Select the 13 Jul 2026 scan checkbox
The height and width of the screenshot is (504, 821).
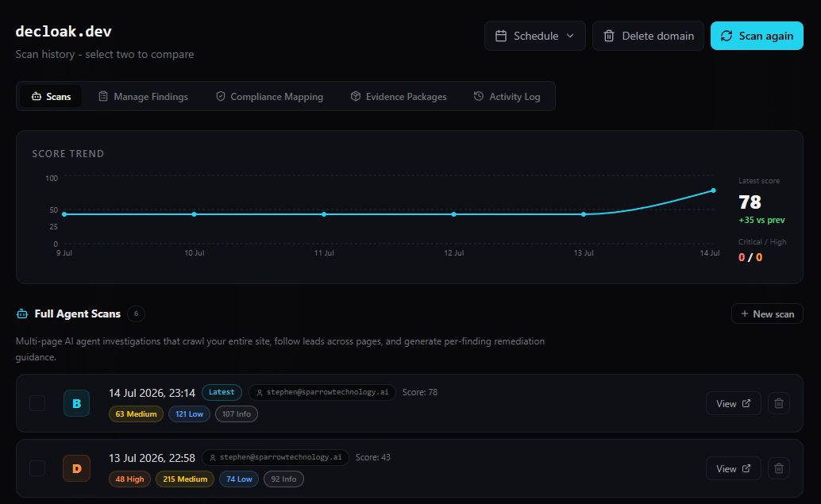point(37,468)
